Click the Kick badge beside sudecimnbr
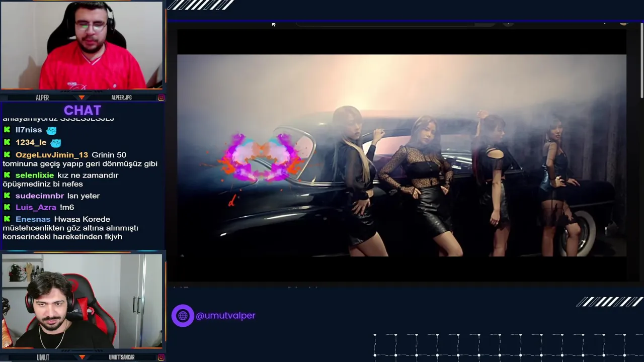 [x=7, y=196]
